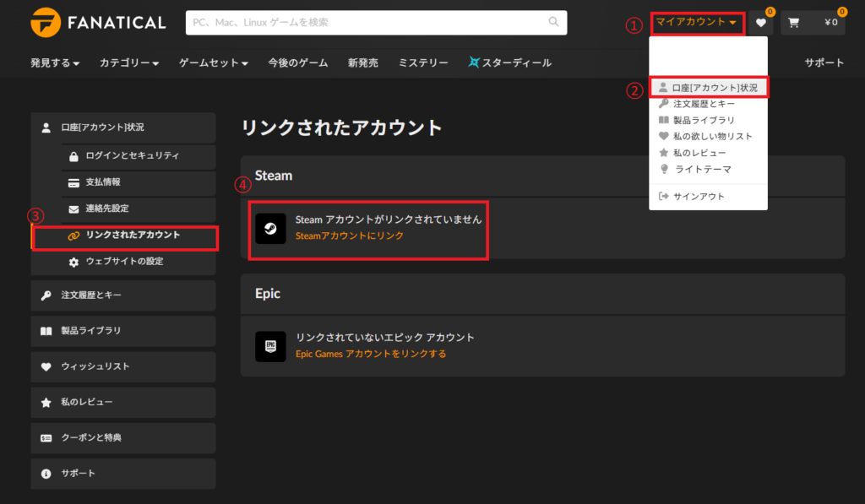Open ウェブサイトの設定 in sidebar
Image resolution: width=865 pixels, height=504 pixels.
[x=139, y=262]
